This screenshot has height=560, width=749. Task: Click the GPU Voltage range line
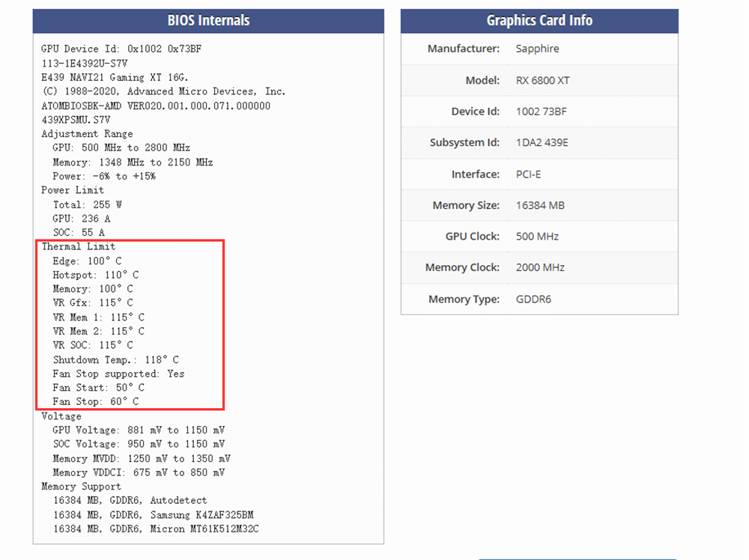(138, 430)
